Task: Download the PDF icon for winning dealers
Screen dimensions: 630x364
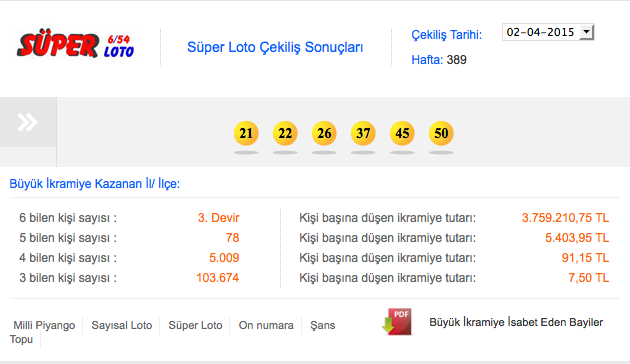Action: [397, 322]
